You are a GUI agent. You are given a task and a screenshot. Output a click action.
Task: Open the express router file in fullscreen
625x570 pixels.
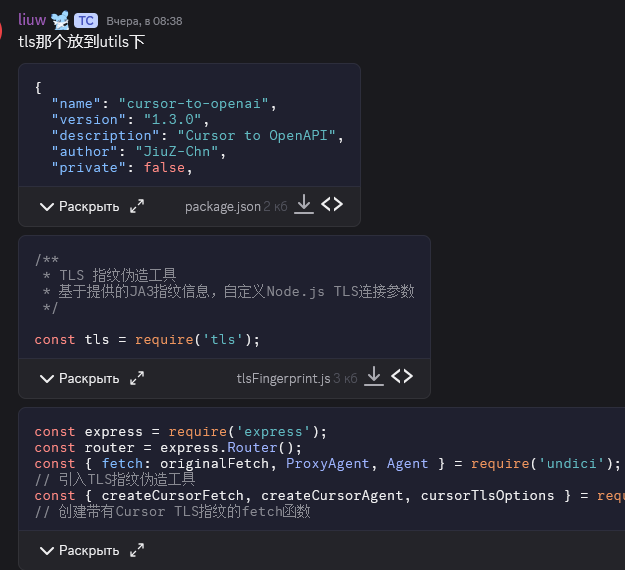coord(137,550)
